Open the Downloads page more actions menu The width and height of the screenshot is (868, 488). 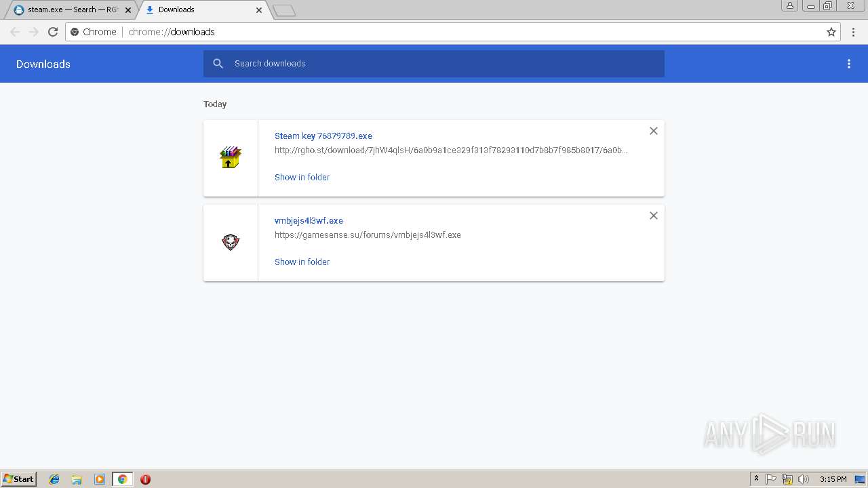(849, 64)
